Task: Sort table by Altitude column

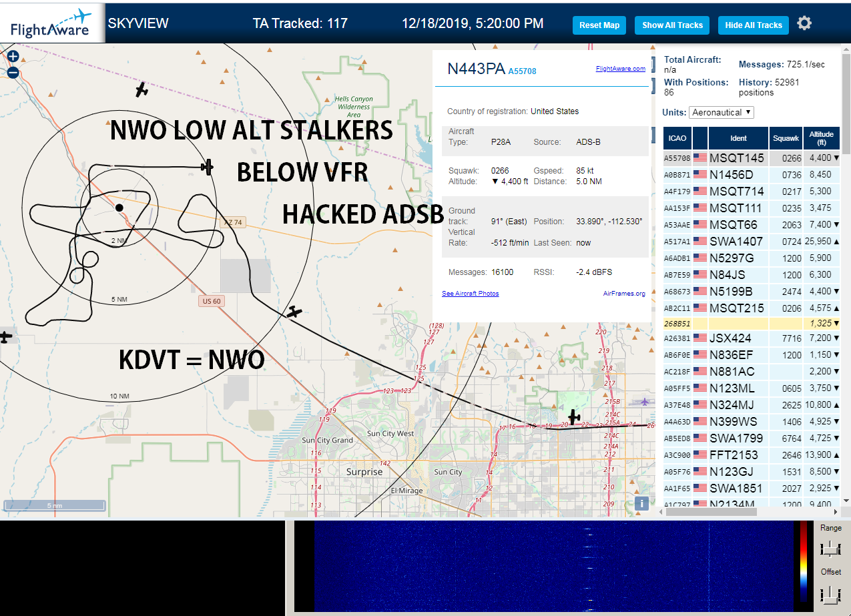Action: click(x=822, y=138)
